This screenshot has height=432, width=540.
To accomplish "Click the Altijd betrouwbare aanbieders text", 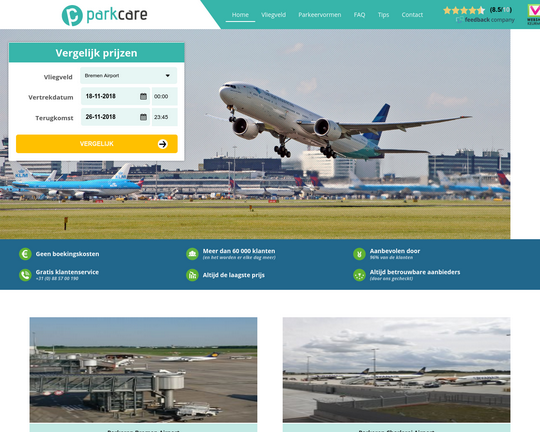I will pos(415,272).
